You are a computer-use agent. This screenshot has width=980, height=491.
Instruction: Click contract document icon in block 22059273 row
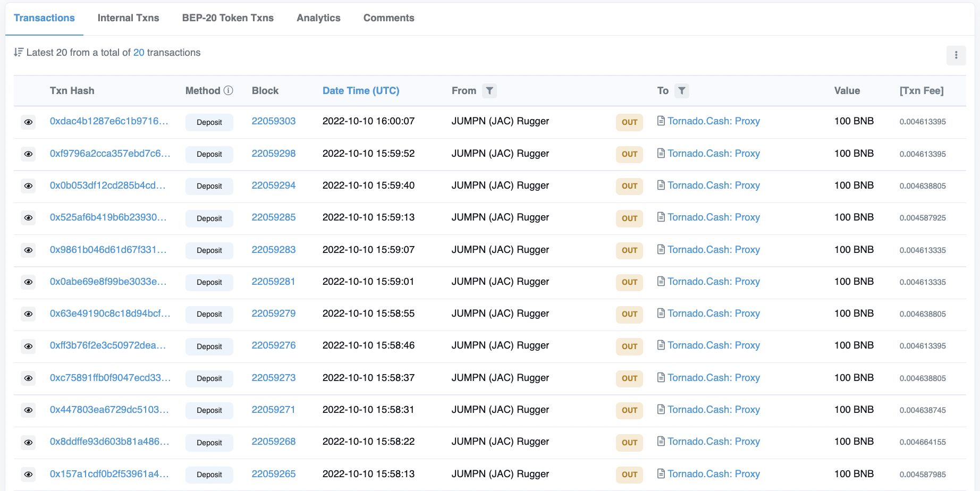pos(661,377)
